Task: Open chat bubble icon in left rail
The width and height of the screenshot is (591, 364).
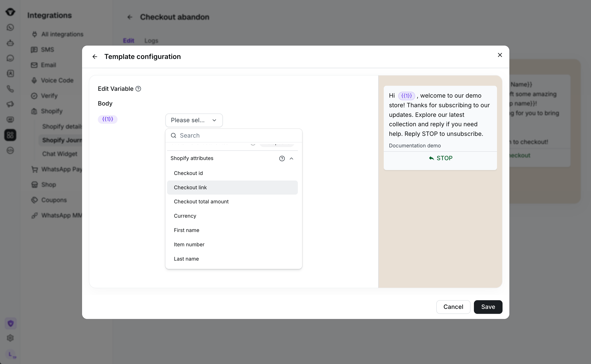Action: click(10, 58)
